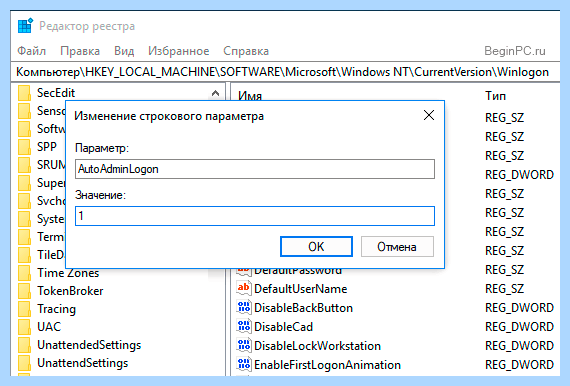This screenshot has width=570, height=386.
Task: Click the DisableCad DWORD icon
Action: click(x=244, y=326)
